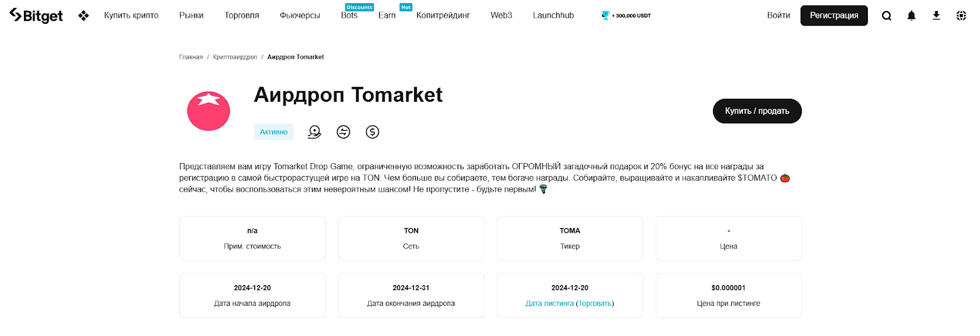This screenshot has width=980, height=336.
Task: Open the Рынки menu item
Action: pyautogui.click(x=191, y=15)
